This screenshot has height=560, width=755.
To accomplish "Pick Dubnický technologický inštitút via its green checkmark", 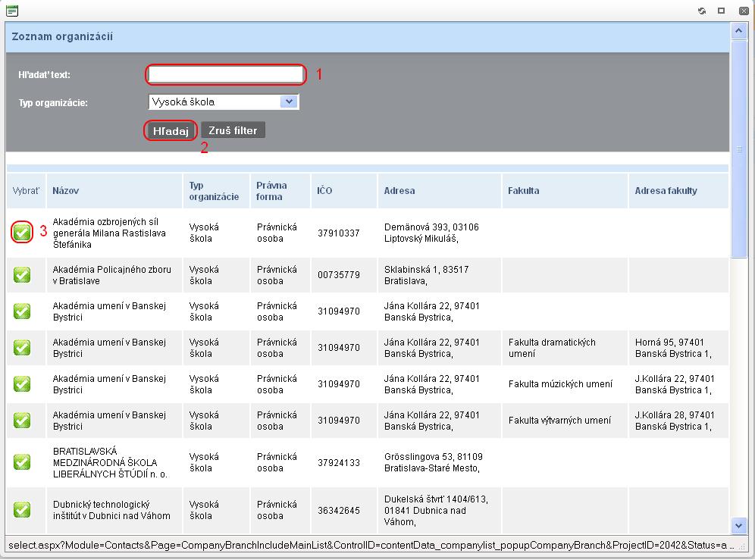I will 22,510.
